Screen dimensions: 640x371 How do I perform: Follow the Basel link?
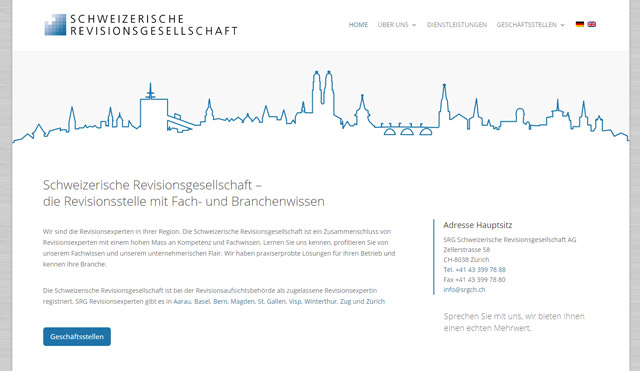[x=202, y=302]
